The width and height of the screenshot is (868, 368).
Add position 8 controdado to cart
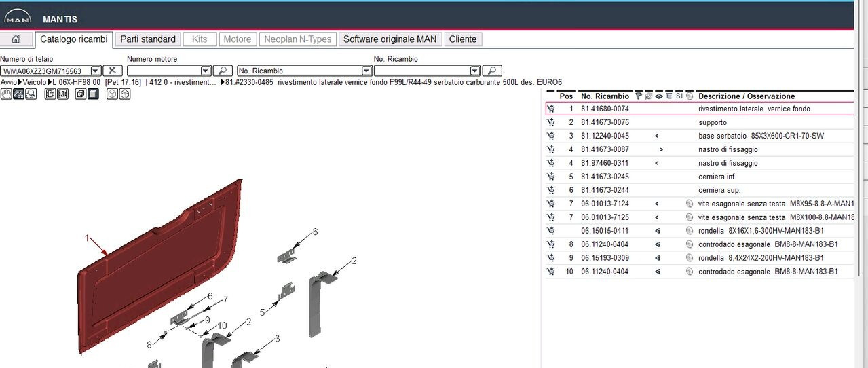(x=551, y=244)
